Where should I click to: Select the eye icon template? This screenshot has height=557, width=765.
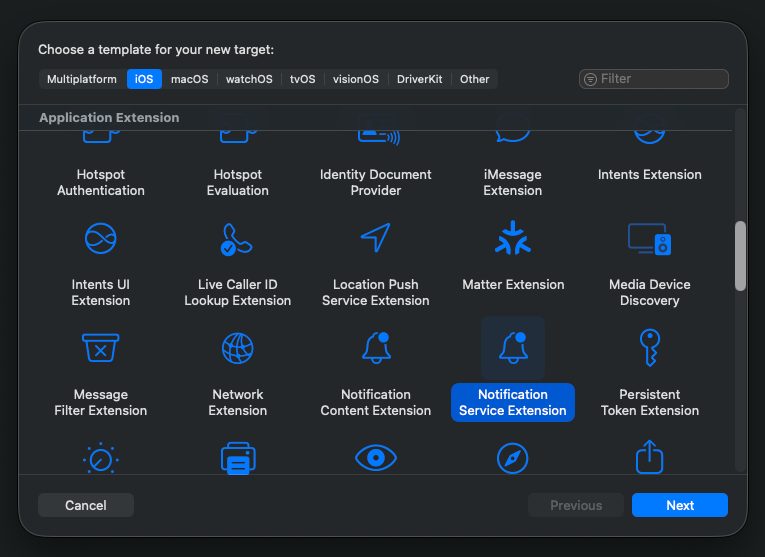376,458
